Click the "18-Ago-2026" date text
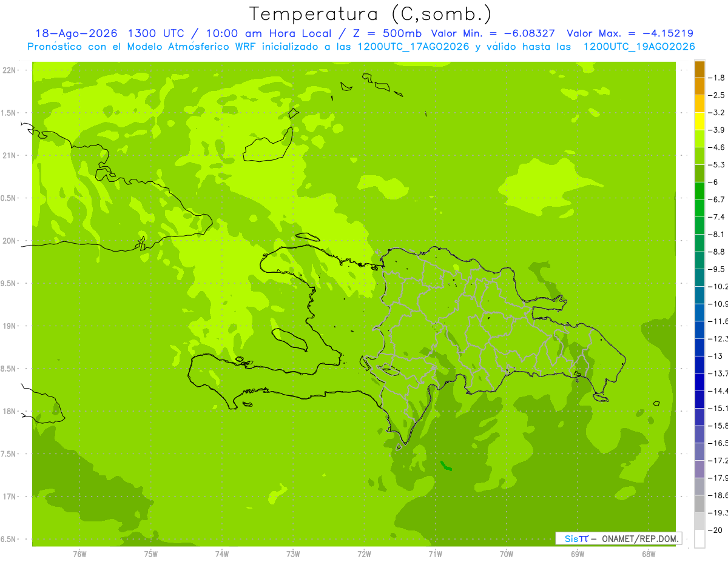The width and height of the screenshot is (728, 562). 75,33
